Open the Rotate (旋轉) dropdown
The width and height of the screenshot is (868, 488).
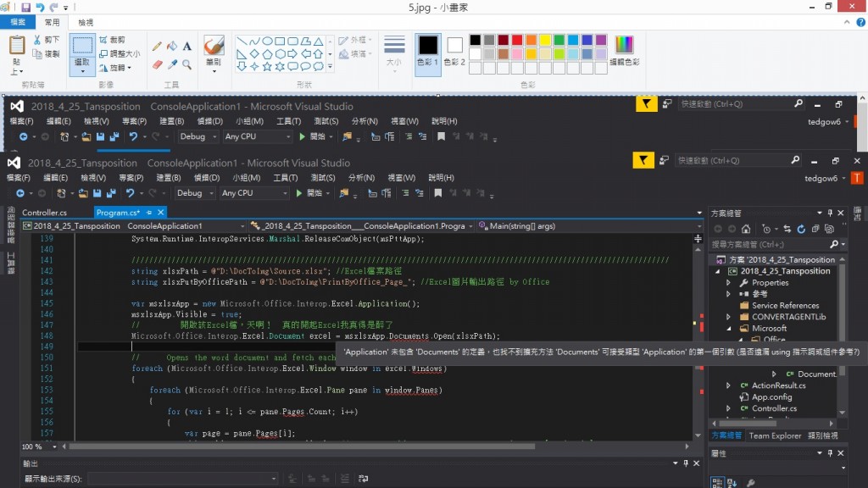[115, 68]
